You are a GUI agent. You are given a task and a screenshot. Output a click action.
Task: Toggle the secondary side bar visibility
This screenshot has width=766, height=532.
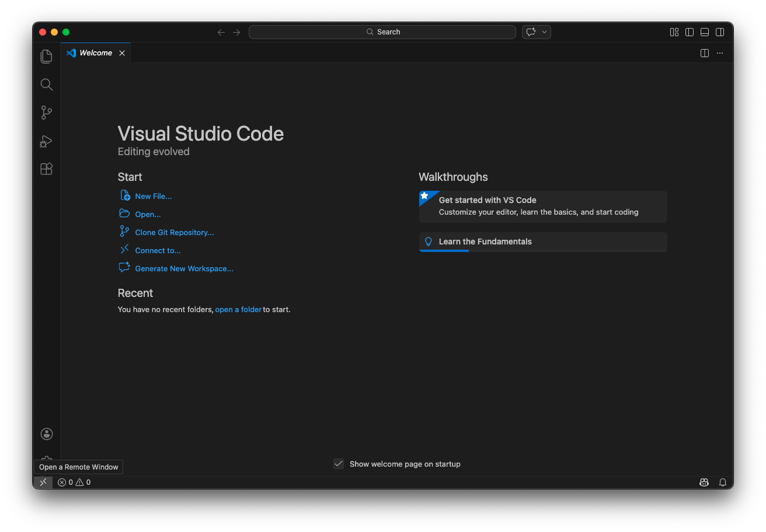720,32
